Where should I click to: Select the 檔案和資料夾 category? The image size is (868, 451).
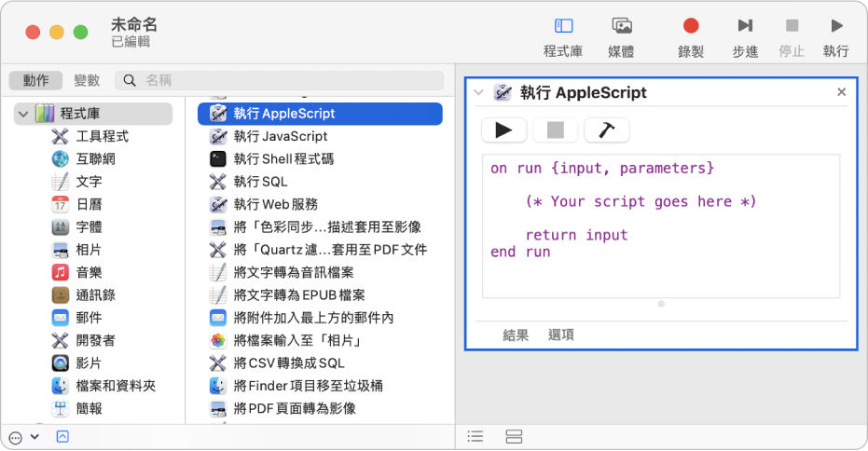[x=103, y=386]
